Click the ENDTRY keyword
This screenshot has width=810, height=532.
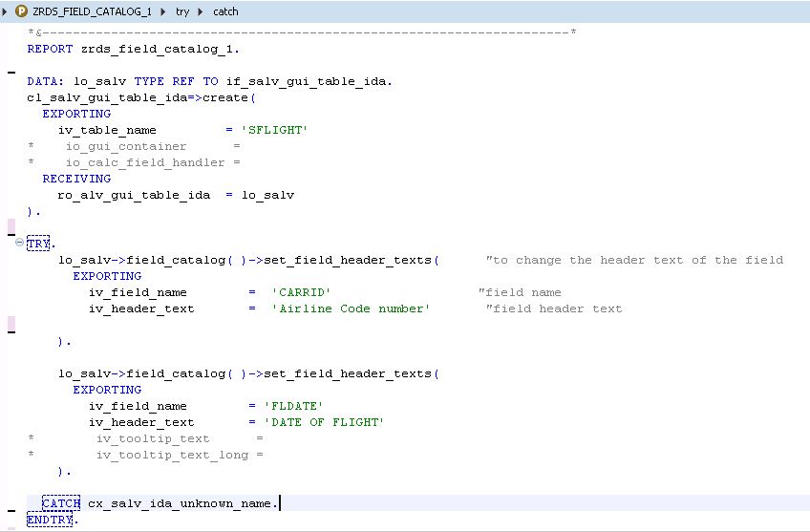coord(50,520)
